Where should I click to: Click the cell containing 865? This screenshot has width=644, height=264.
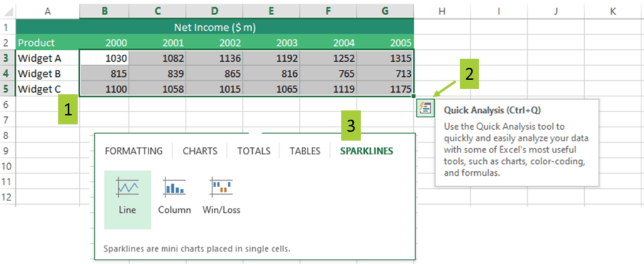click(214, 74)
